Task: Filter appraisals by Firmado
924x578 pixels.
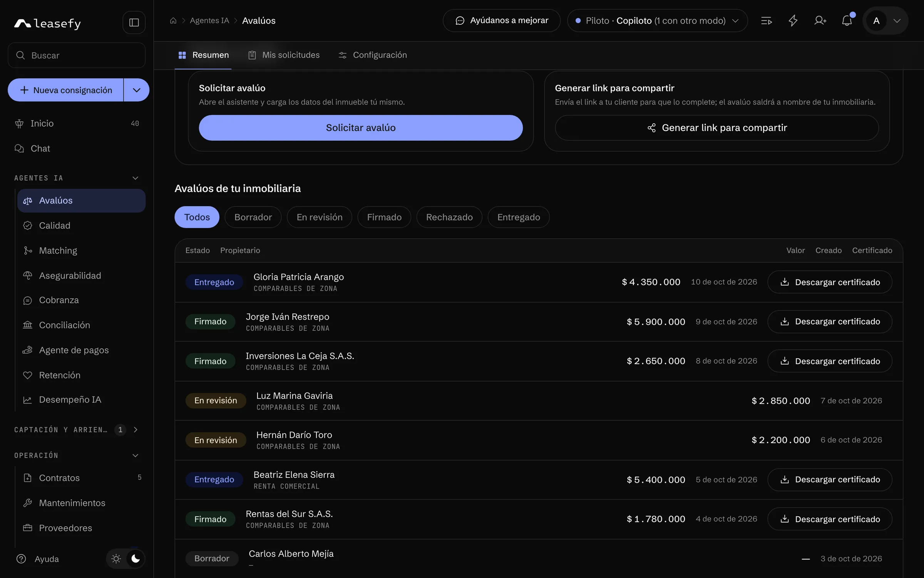Action: [x=384, y=217]
